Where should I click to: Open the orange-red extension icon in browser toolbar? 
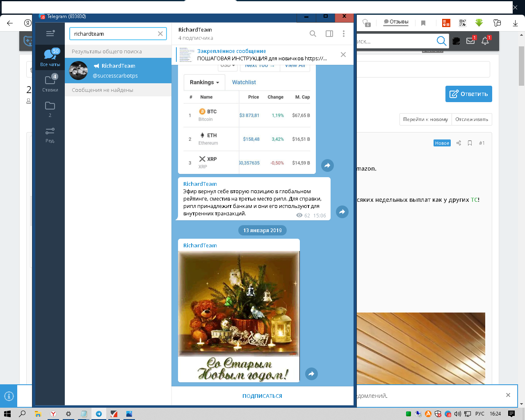(x=446, y=23)
